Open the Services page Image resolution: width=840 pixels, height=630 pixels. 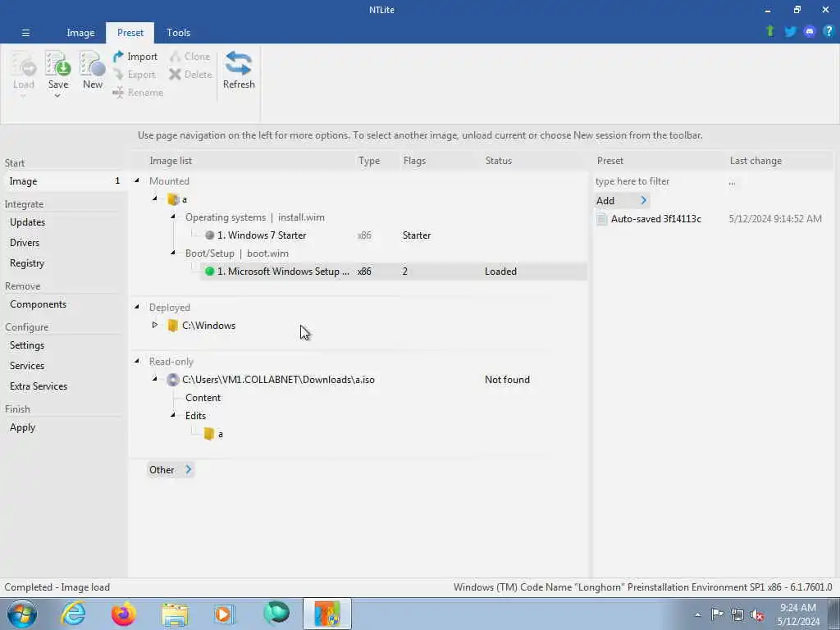tap(27, 366)
